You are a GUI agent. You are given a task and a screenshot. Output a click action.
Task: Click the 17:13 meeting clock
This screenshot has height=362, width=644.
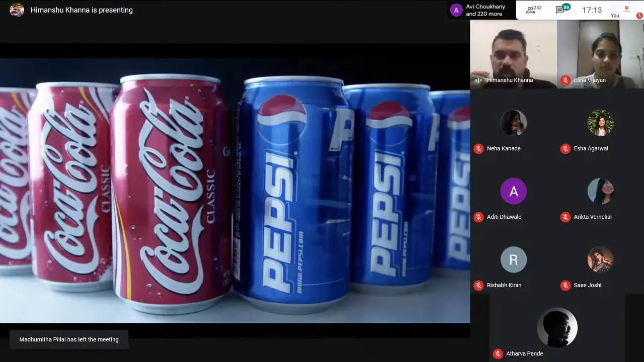click(x=592, y=10)
